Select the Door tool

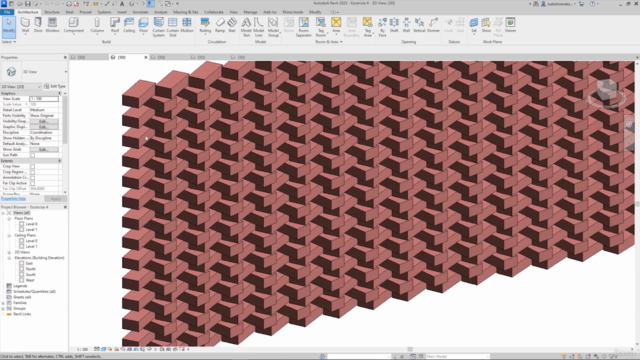click(38, 25)
